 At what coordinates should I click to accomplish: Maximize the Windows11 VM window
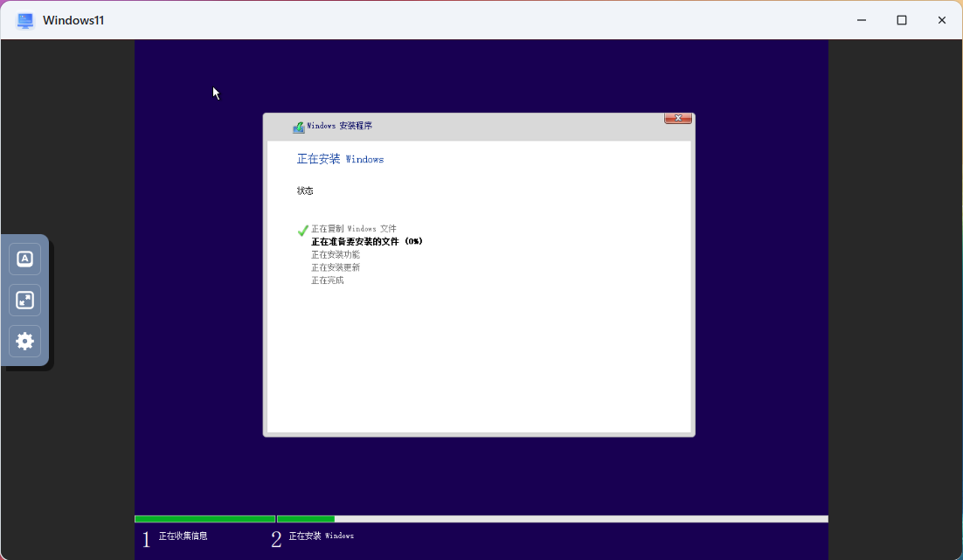(902, 20)
